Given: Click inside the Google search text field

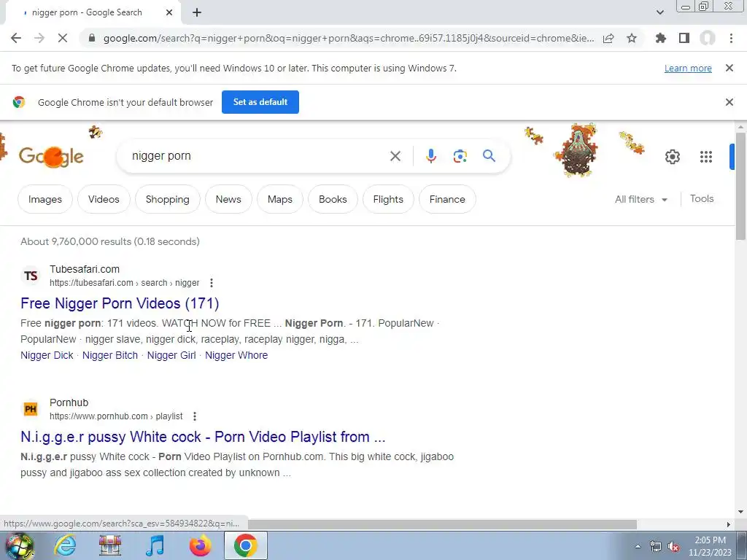Looking at the screenshot, I should pos(258,156).
